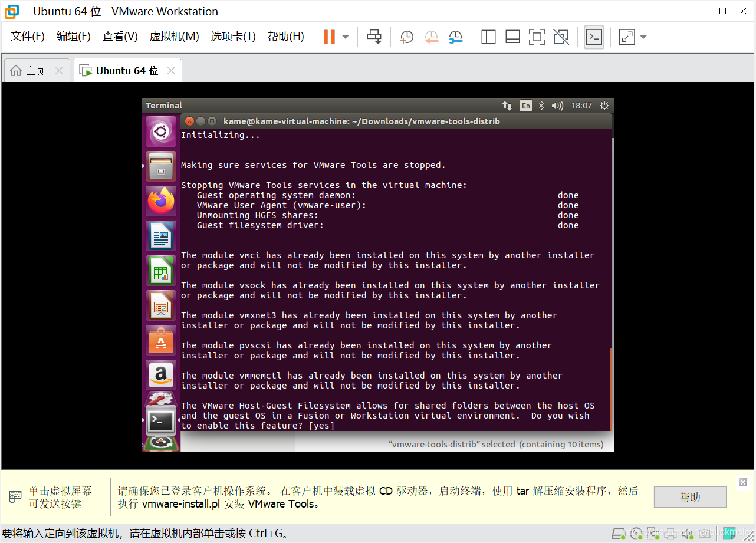
Task: Open LibreOffice Calc from the dock
Action: pos(161,271)
